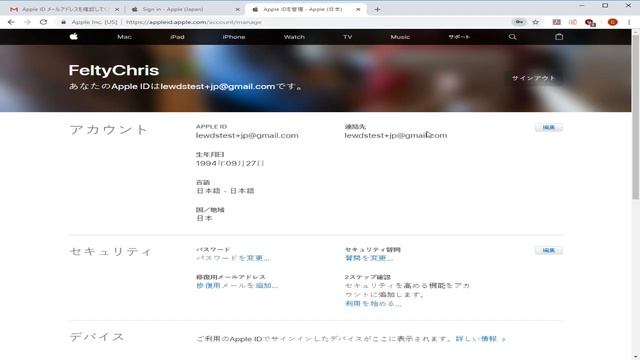Click the セキュリティ section heading

tap(111, 251)
